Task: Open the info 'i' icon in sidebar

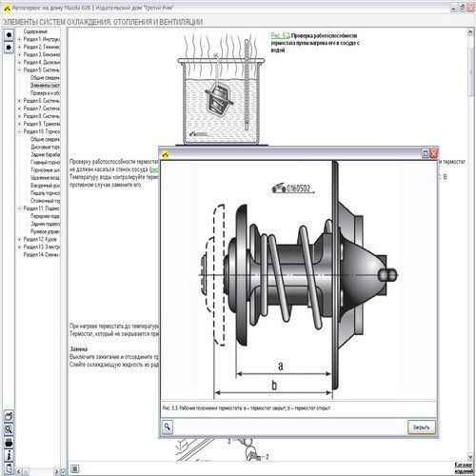Action: click(9, 456)
